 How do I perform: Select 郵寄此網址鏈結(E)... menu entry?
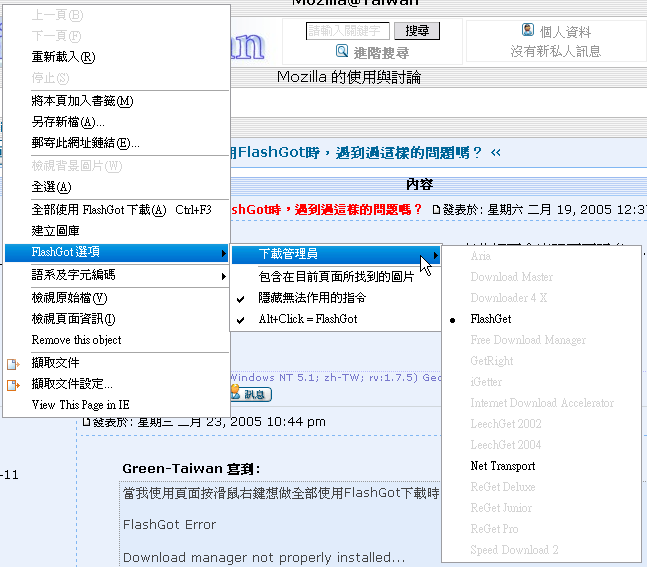(116, 143)
